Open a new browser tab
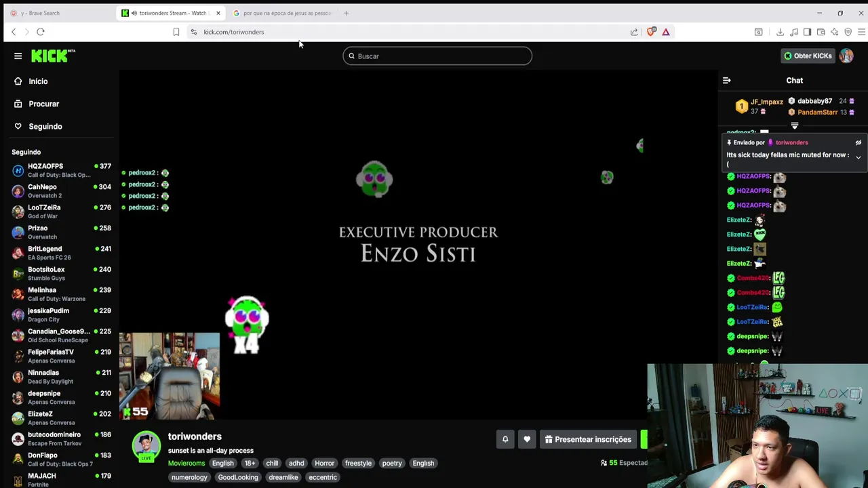The height and width of the screenshot is (488, 868). point(346,13)
